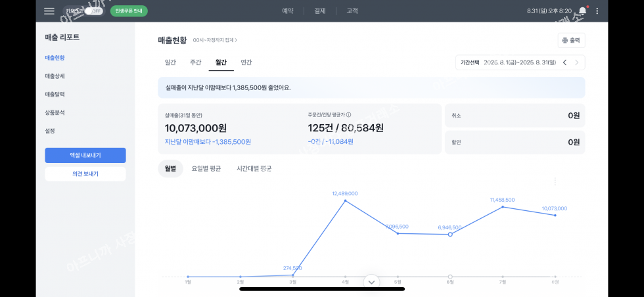Open the notification bell
644x297 pixels.
tap(582, 11)
